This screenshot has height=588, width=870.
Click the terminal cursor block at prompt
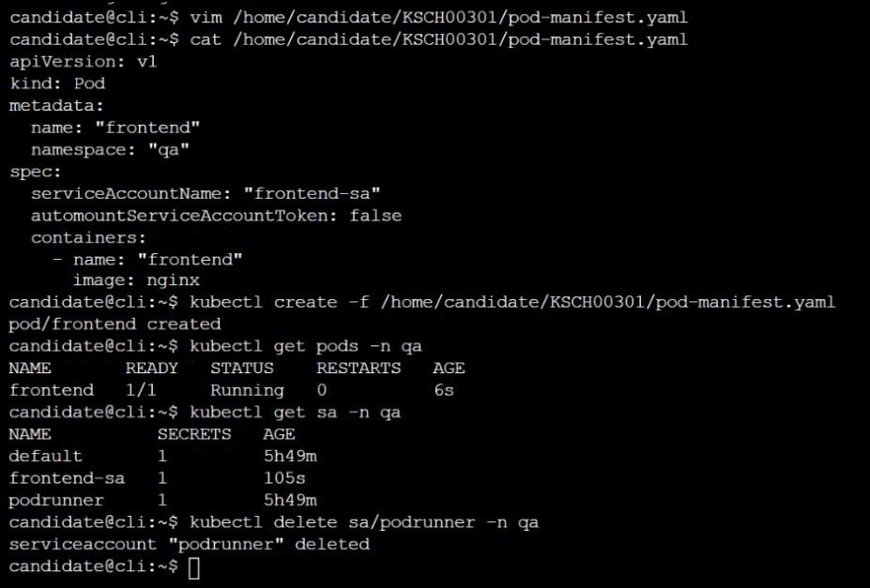coord(193,567)
